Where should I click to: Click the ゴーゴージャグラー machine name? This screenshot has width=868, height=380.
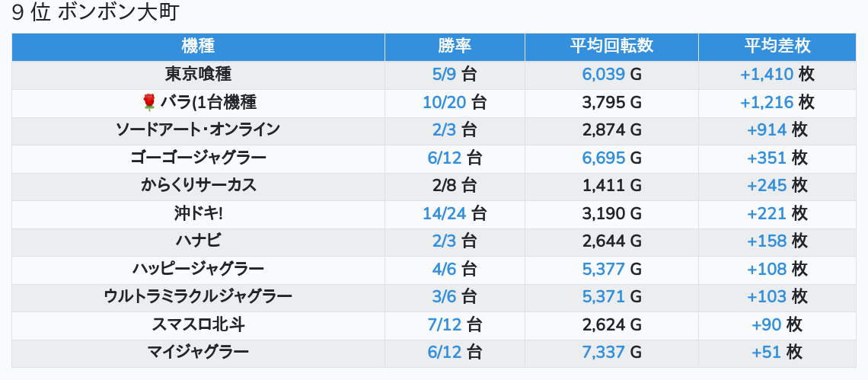[x=198, y=158]
